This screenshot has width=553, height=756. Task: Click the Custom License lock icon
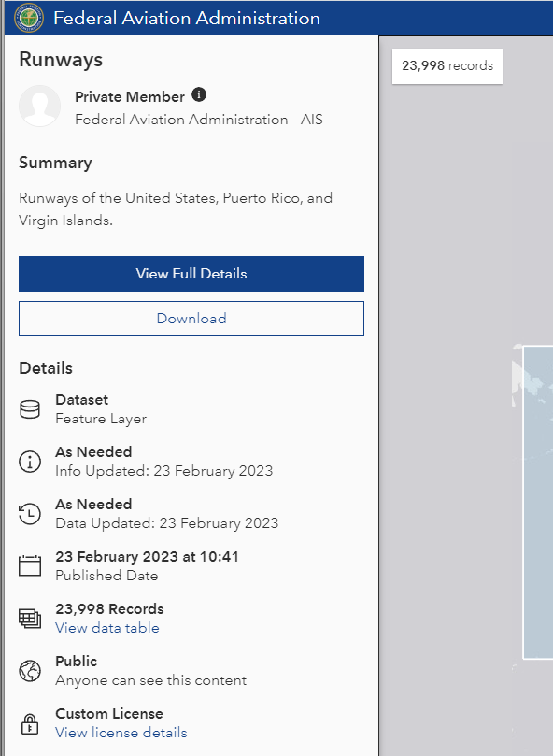(x=30, y=723)
